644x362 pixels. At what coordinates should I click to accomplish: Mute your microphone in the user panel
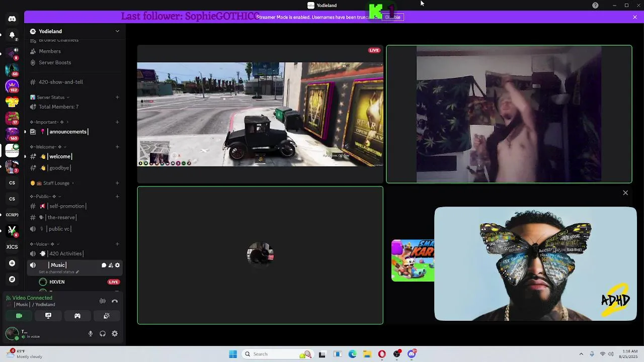tap(91, 333)
